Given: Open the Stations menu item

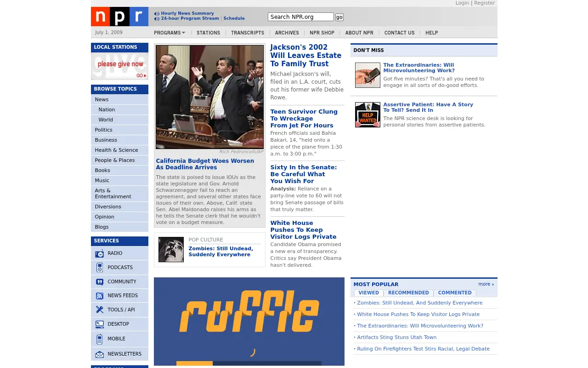Looking at the screenshot, I should pos(208,33).
